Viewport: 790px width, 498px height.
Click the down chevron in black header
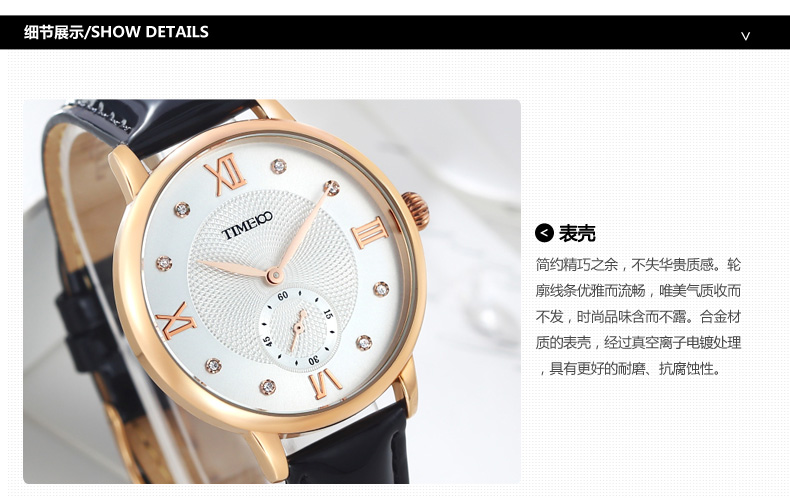pyautogui.click(x=745, y=36)
